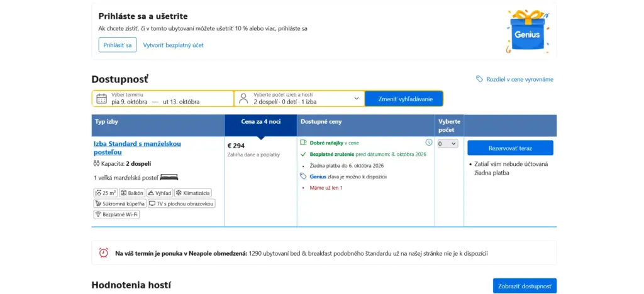Click the Klimatizácia amenity badge

[x=193, y=193]
